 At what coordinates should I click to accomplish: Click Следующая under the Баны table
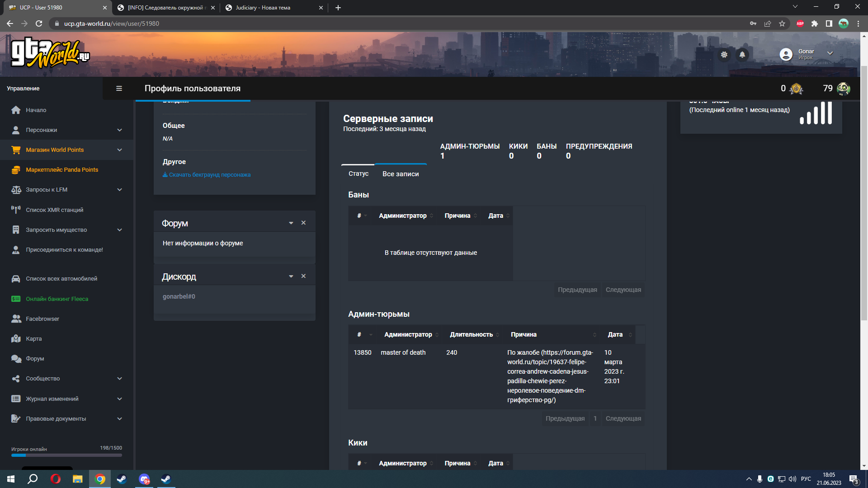click(x=623, y=290)
